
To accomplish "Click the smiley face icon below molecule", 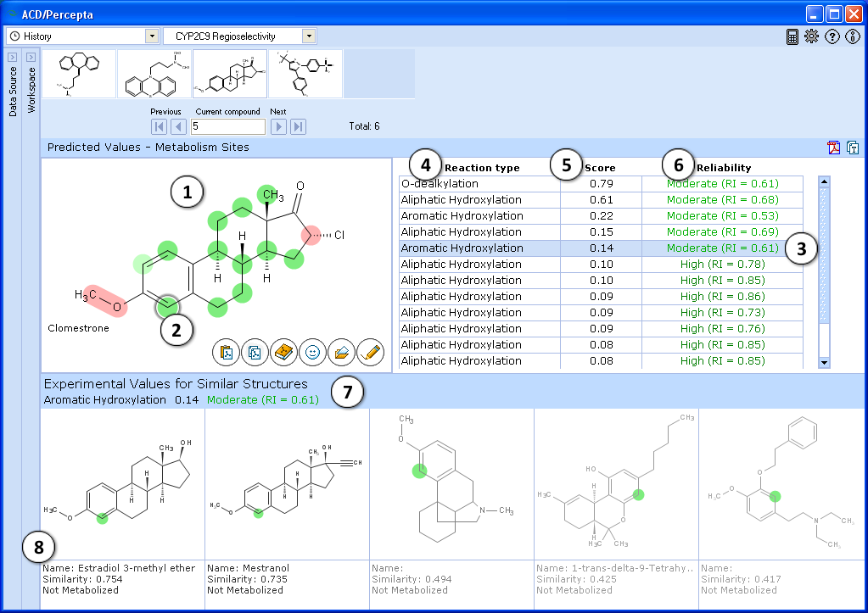I will tap(313, 351).
